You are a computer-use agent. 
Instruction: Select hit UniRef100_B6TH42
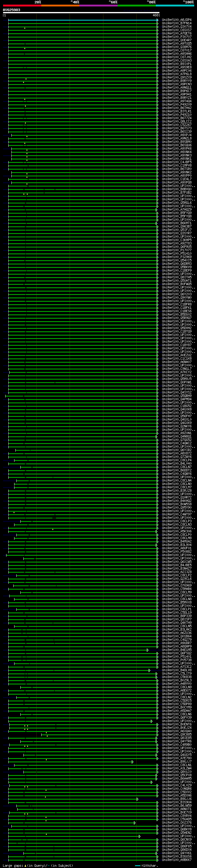(176, 108)
